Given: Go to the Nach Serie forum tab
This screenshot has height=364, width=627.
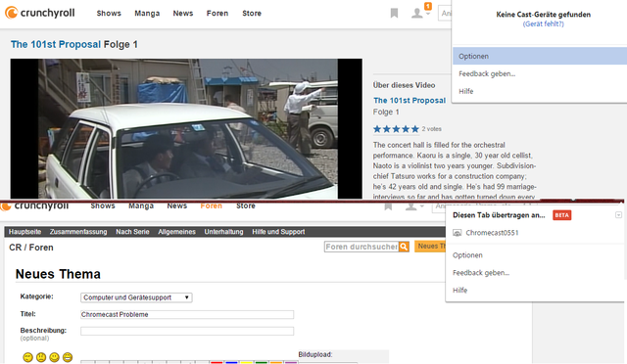Looking at the screenshot, I should [x=132, y=232].
